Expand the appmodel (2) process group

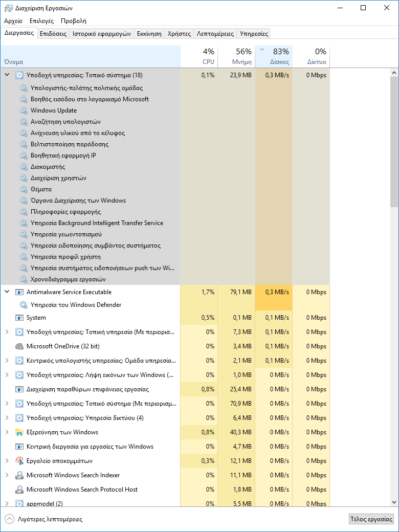[x=7, y=503]
